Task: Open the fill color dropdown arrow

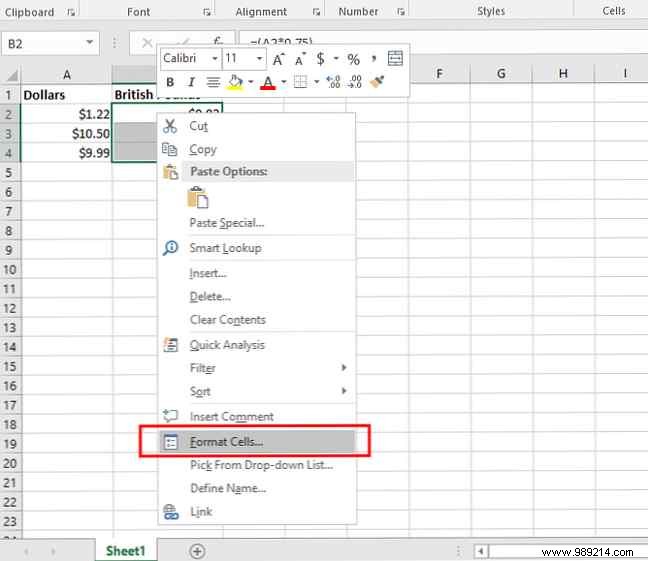Action: tap(250, 82)
